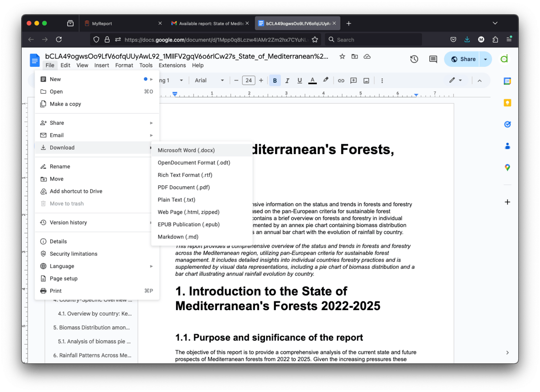Viewport: 540px width, 392px height.
Task: Toggle italic formatting
Action: coord(287,81)
